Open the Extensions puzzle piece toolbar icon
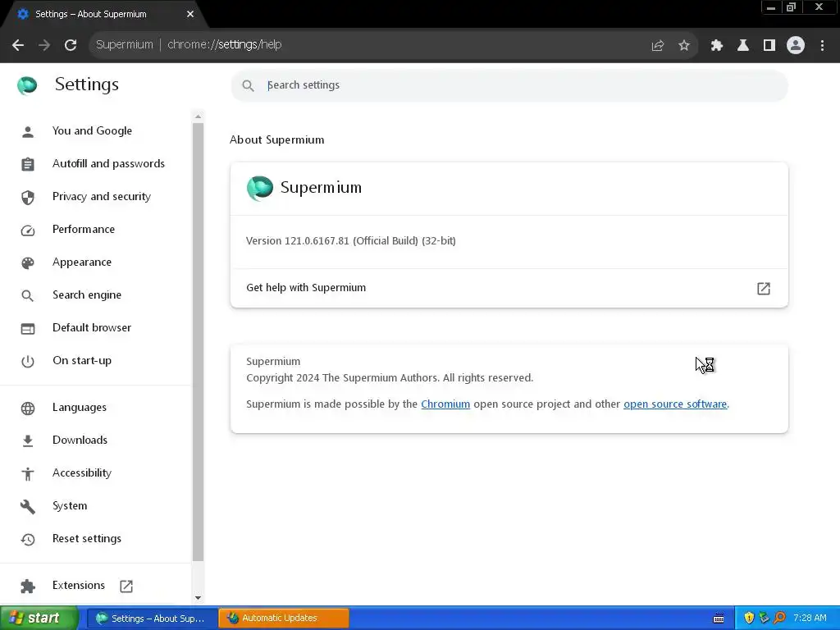 [717, 46]
